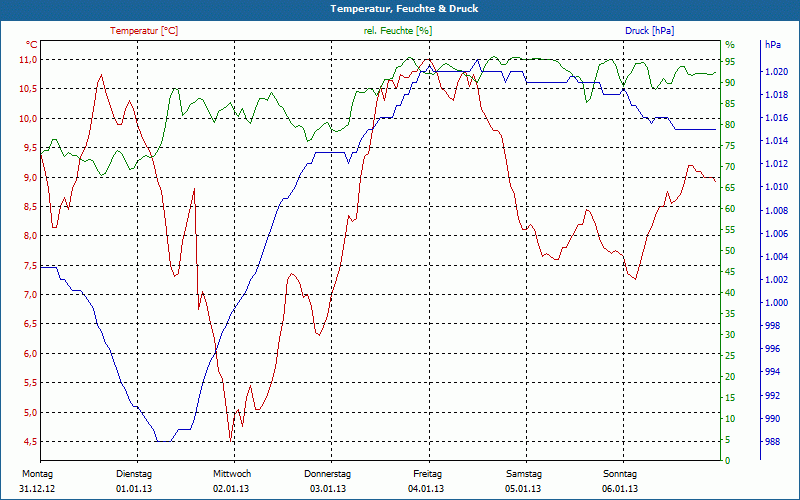
Task: Click the '20' humidity axis value
Action: pos(730,377)
